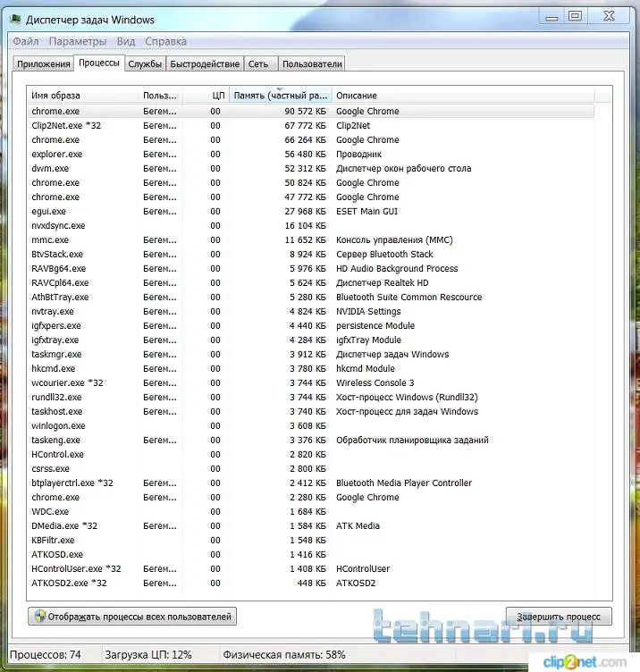
Task: Select the WDC.exe process
Action: 310,512
